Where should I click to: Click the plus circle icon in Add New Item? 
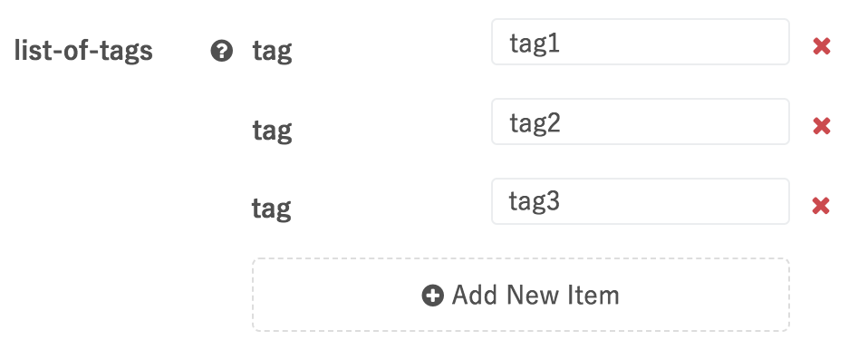coord(432,296)
